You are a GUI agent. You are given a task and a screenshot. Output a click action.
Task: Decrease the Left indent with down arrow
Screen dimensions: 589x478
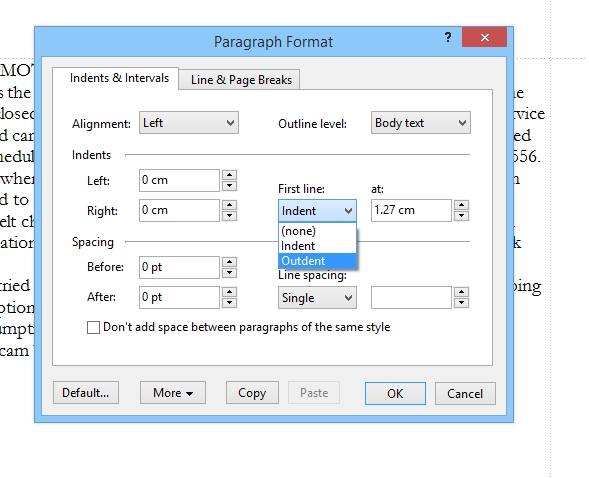(229, 186)
